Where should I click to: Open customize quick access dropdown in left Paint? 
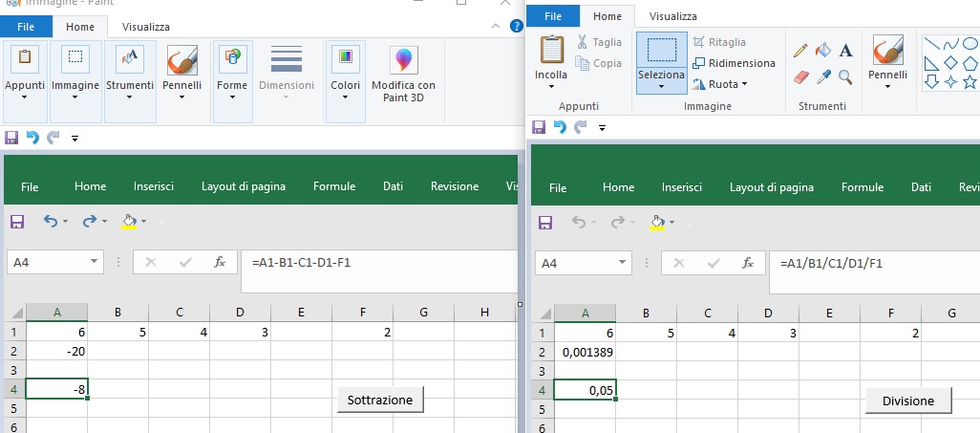75,139
